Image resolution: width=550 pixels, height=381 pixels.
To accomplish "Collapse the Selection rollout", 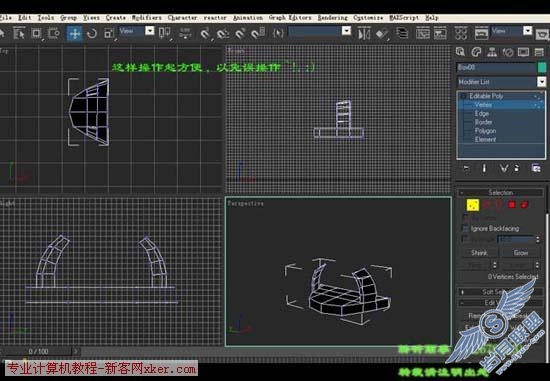I will coord(501,193).
